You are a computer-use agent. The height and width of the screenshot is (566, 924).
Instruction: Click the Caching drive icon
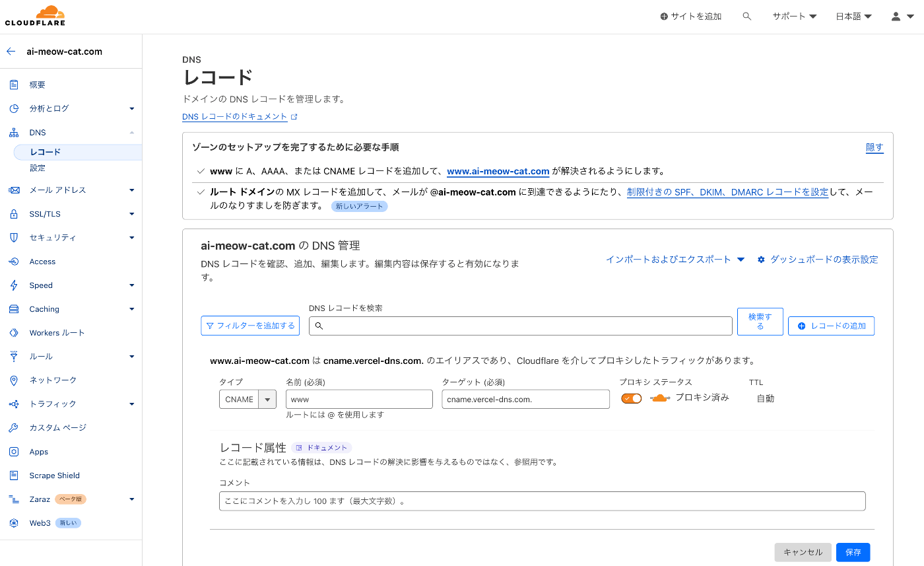(14, 309)
